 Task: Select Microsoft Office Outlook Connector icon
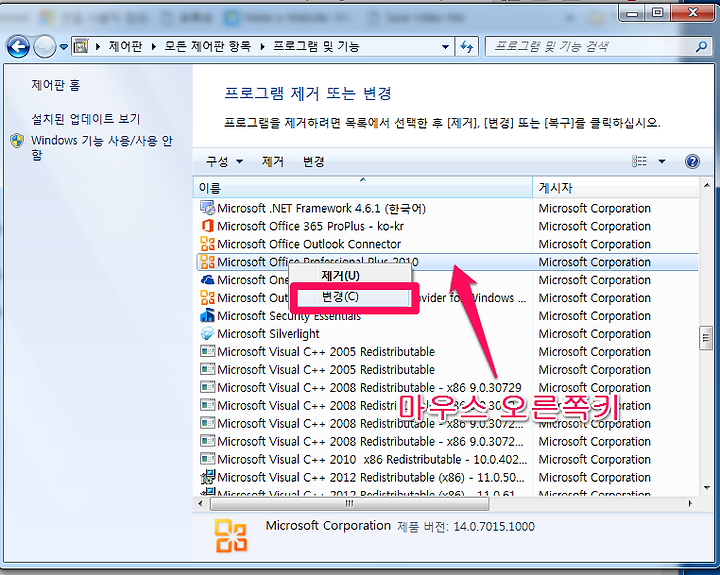[208, 244]
